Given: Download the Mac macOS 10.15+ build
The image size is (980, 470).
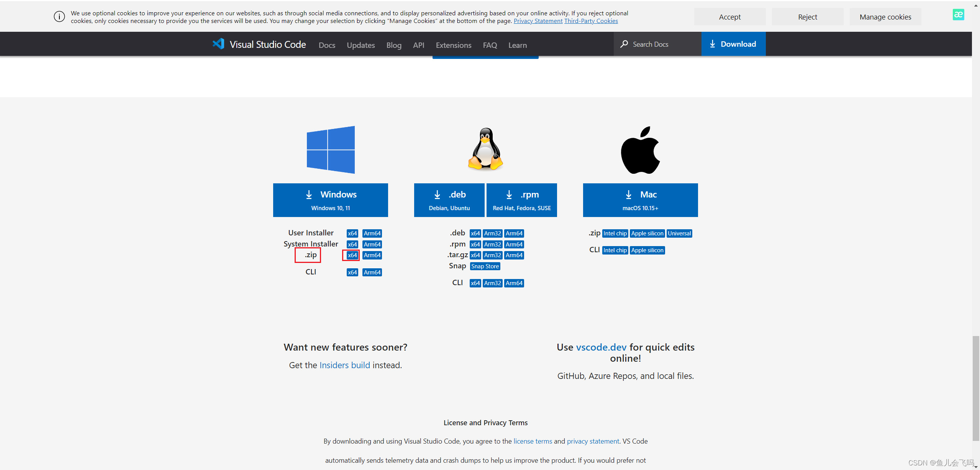Looking at the screenshot, I should pos(640,200).
